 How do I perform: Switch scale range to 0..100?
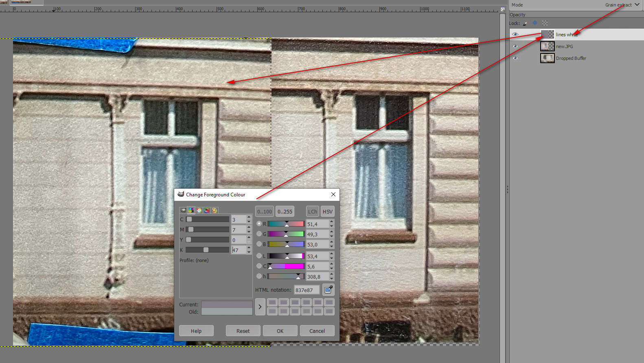[265, 211]
